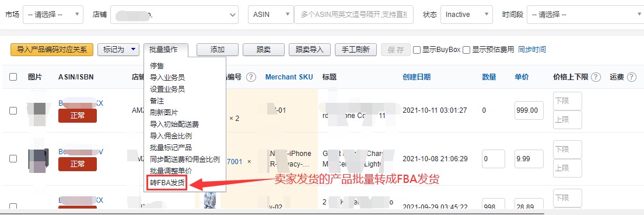
Task: Click the 手工刷新 button
Action: click(355, 50)
